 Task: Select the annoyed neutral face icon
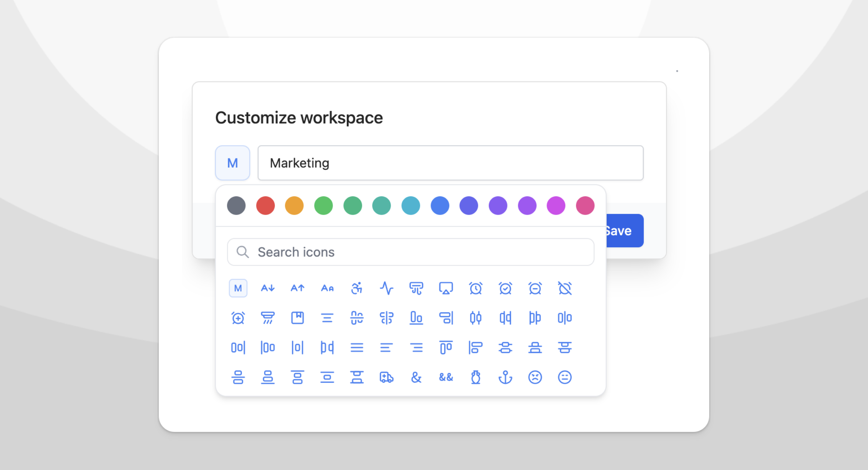pos(565,377)
